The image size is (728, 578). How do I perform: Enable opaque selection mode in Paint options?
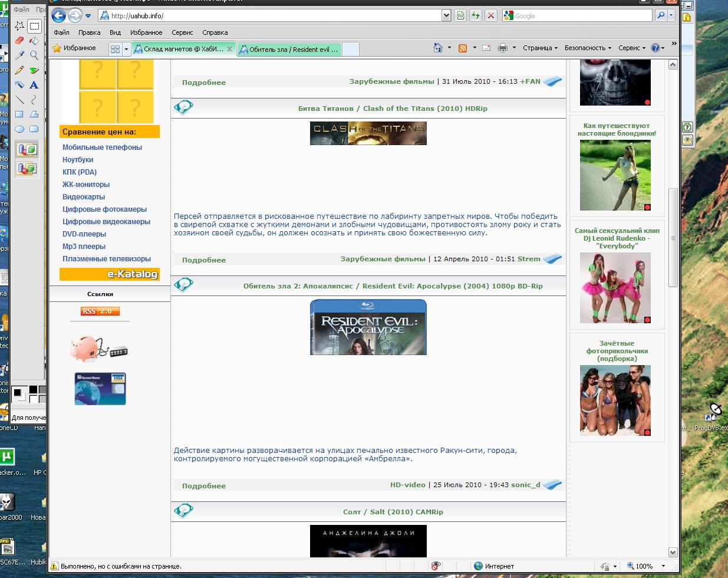tap(27, 150)
